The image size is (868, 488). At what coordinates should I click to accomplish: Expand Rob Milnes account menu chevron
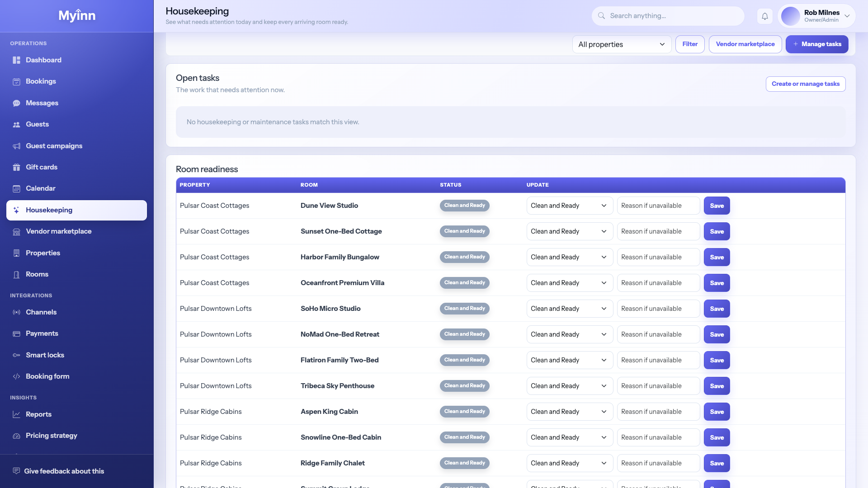tap(847, 16)
